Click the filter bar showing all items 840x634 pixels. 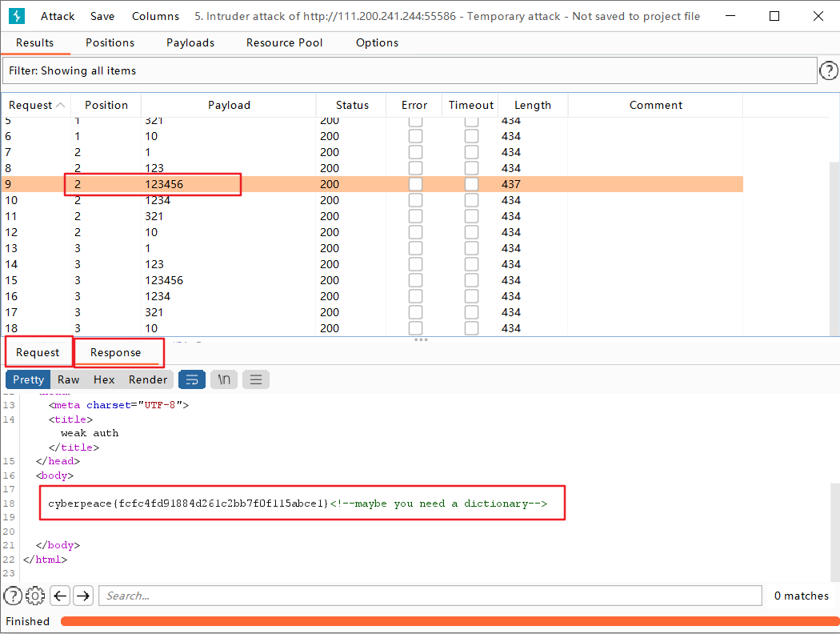click(x=409, y=71)
